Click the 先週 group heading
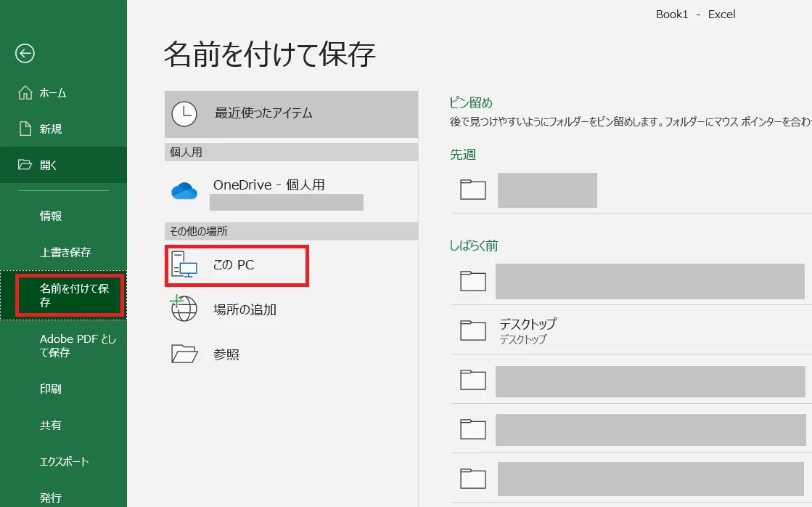812x507 pixels. coord(463,154)
